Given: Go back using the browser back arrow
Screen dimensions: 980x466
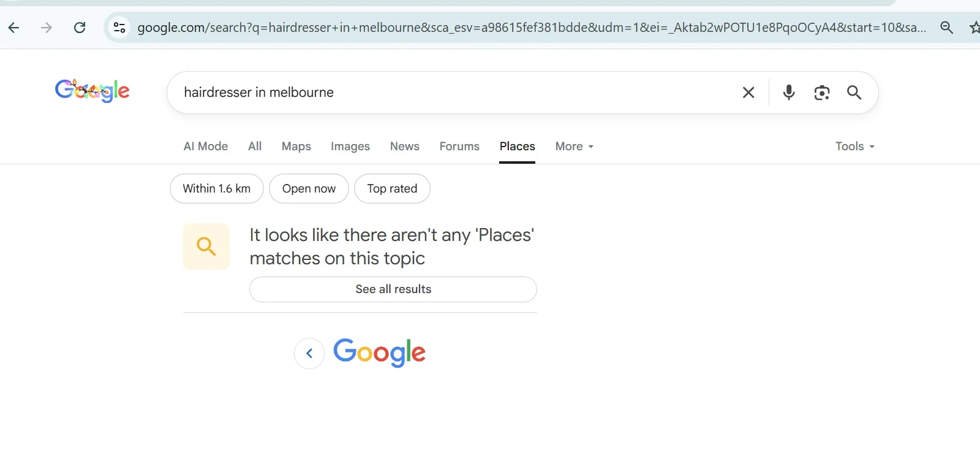Looking at the screenshot, I should [13, 28].
